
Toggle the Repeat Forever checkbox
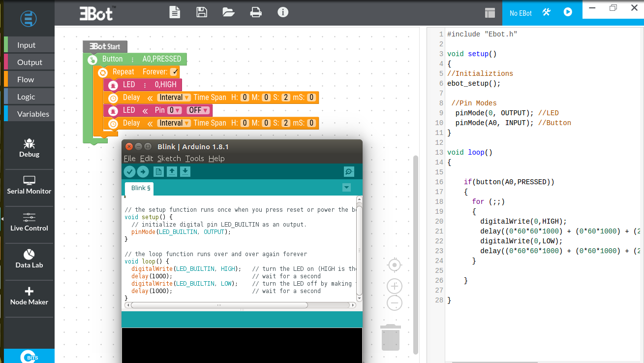175,72
